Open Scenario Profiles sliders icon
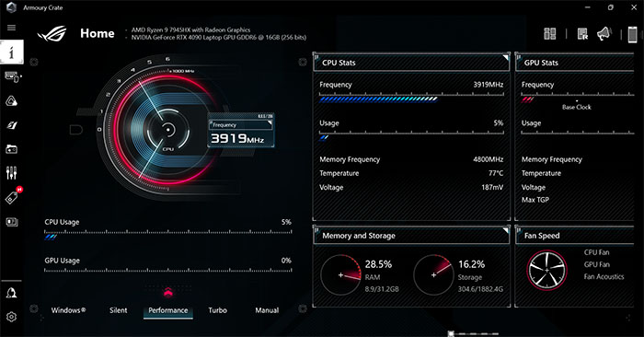The width and height of the screenshot is (644, 337). pos(11,173)
